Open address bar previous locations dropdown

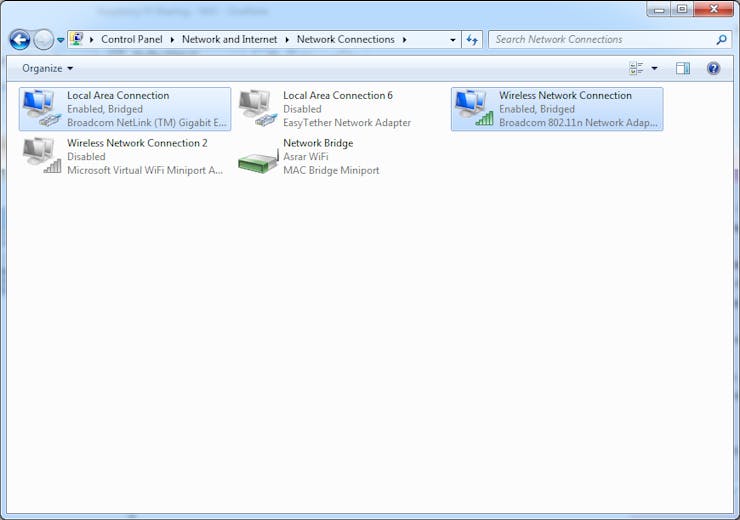[453, 40]
